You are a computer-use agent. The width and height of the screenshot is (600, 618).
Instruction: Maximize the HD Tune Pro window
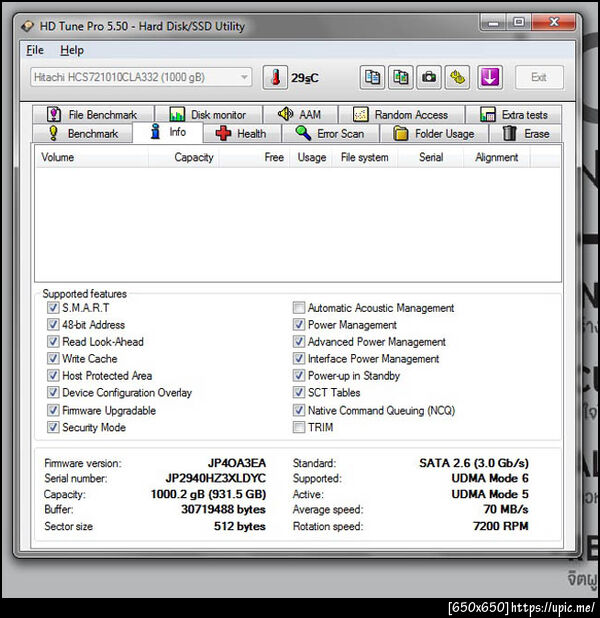pyautogui.click(x=519, y=22)
